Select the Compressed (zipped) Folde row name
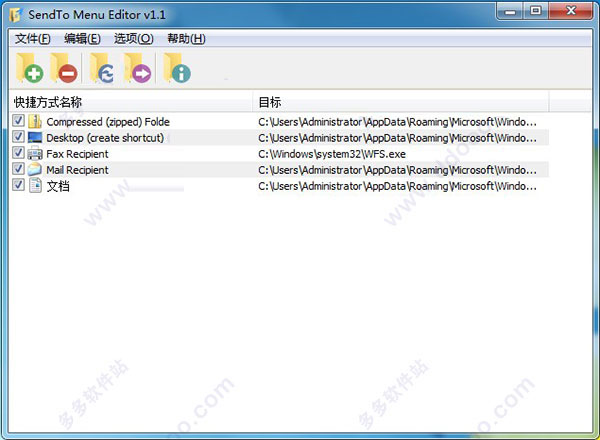600x440 pixels. 108,122
